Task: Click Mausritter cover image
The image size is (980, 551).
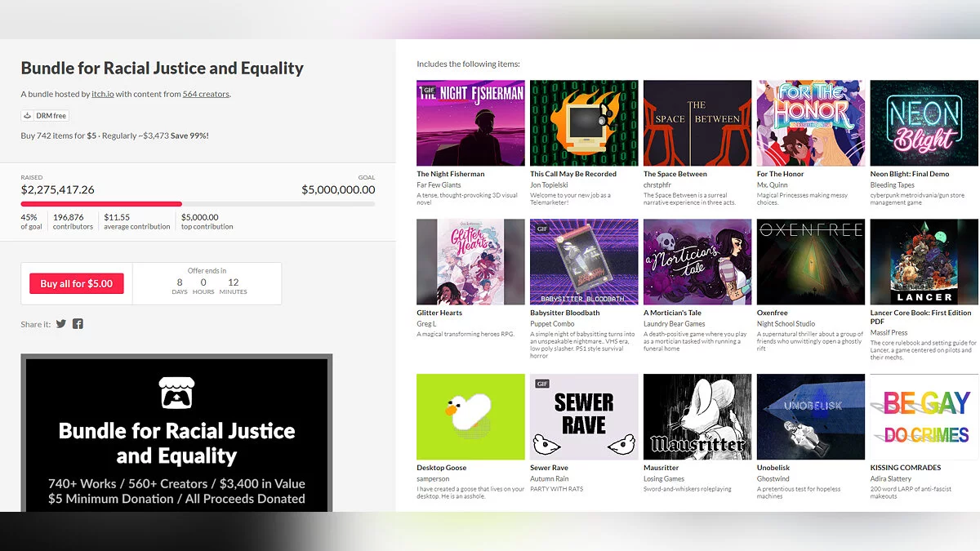Action: click(697, 417)
